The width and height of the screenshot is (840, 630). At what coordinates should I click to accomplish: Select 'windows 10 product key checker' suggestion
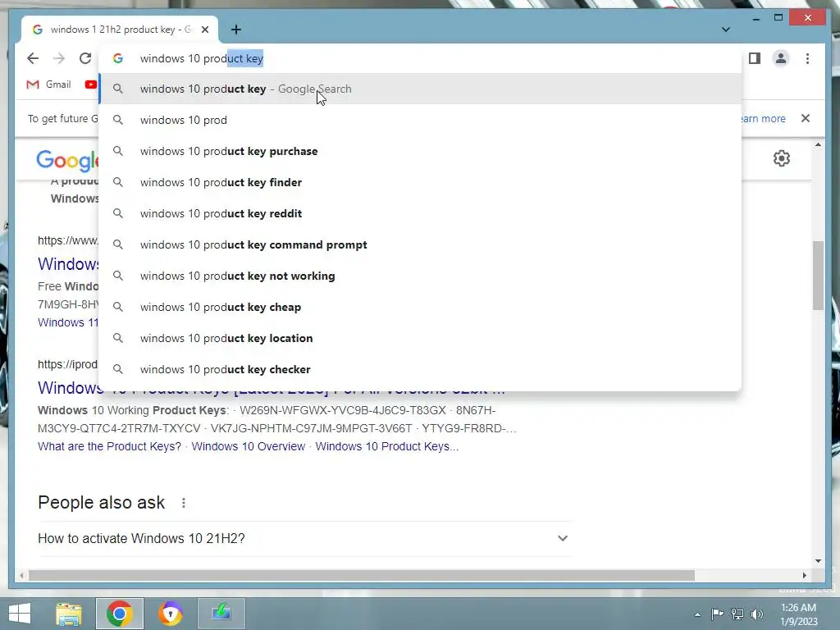click(x=420, y=369)
